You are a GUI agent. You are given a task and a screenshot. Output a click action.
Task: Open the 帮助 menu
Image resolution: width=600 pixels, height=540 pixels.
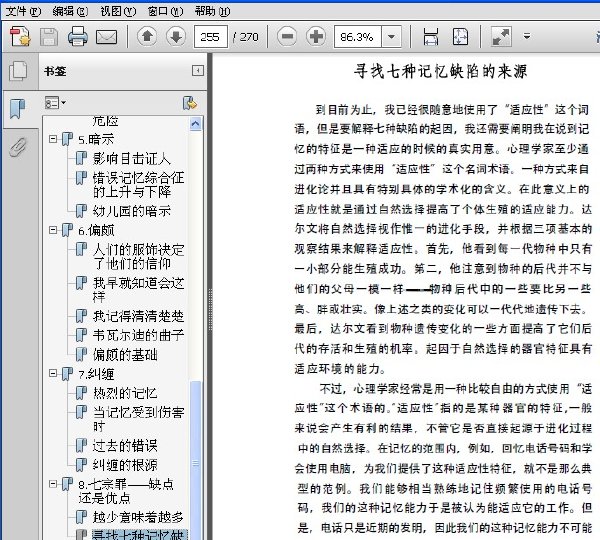[x=213, y=11]
